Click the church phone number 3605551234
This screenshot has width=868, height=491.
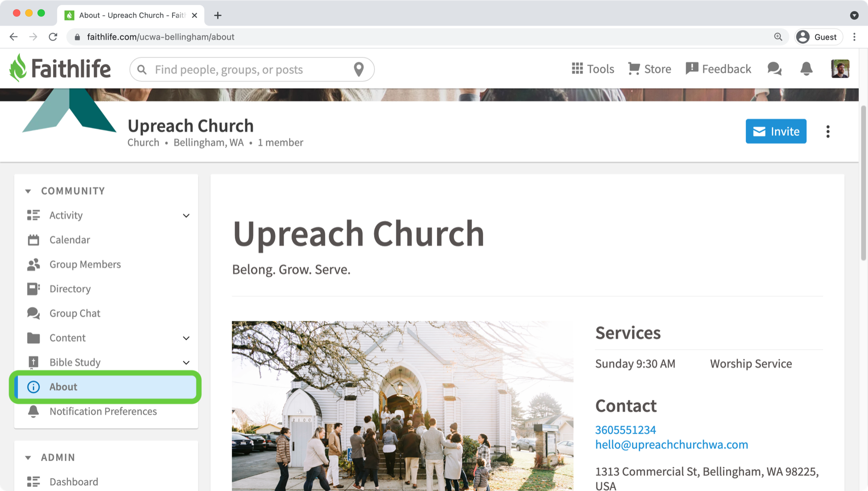tap(625, 430)
